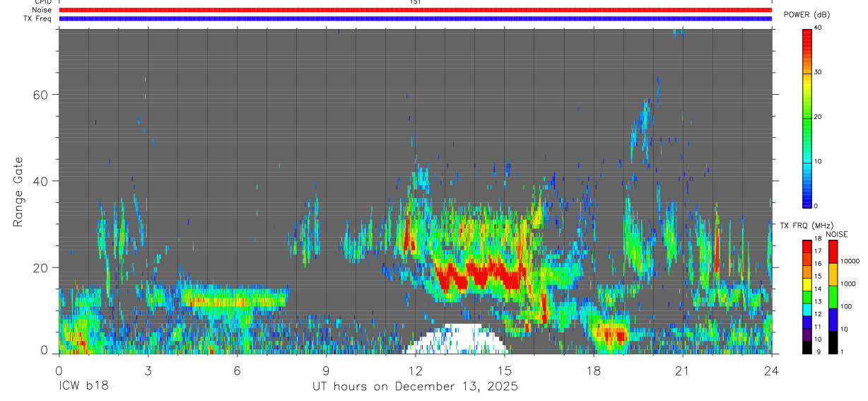Click the 10000 label on the noise legend
868x401 pixels.
[x=849, y=260]
